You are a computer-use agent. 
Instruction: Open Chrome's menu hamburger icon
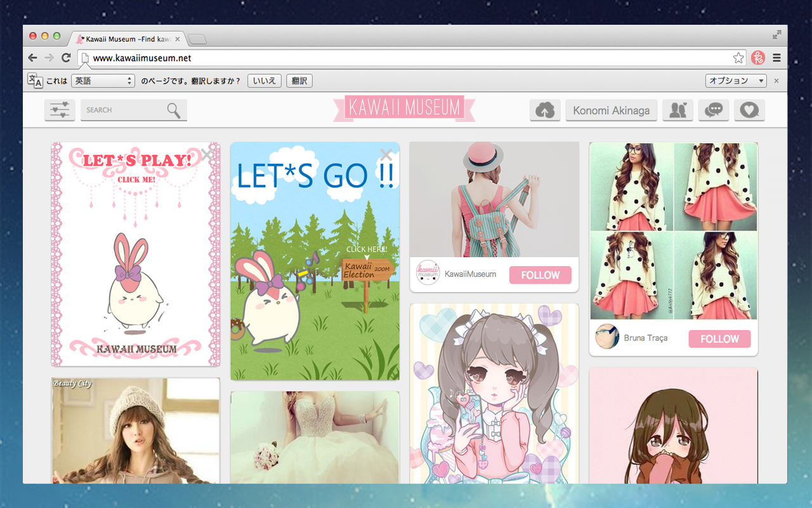776,57
